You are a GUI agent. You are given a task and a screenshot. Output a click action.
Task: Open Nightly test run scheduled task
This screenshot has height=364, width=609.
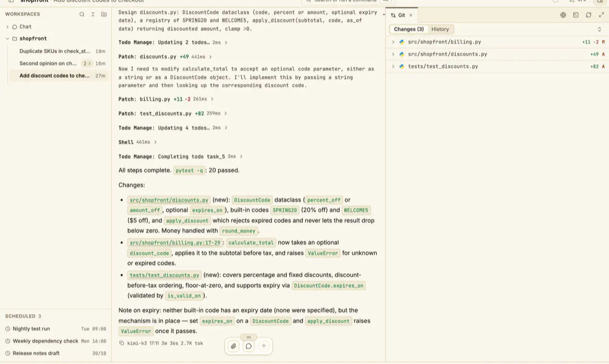[x=56, y=329]
